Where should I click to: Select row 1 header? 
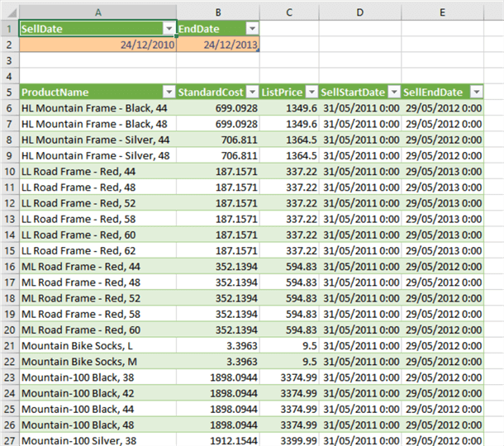point(10,29)
